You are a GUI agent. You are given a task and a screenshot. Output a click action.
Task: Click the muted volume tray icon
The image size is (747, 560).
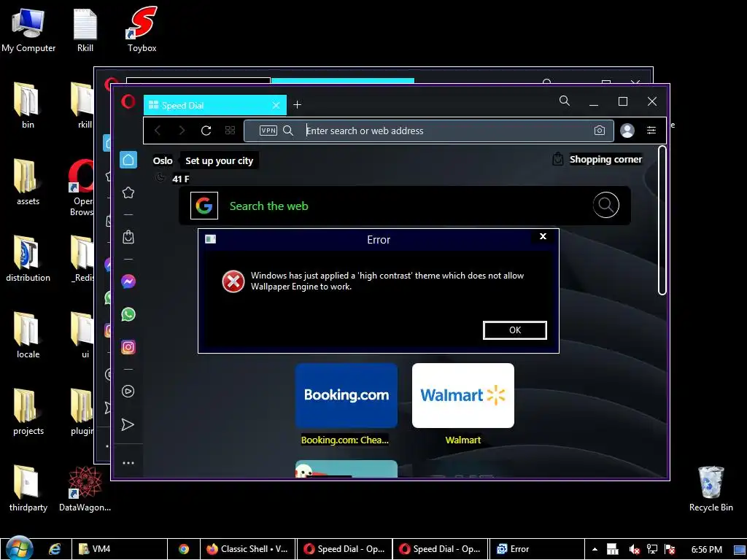[x=634, y=550]
